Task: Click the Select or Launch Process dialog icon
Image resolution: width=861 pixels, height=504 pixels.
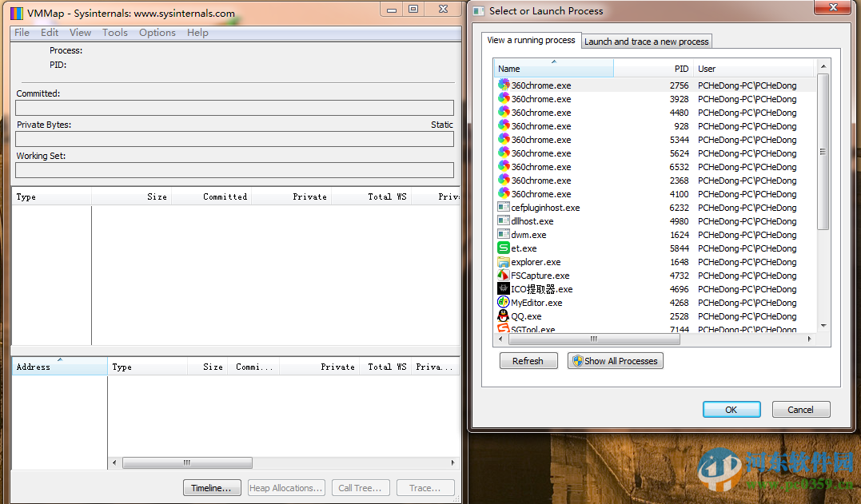Action: click(479, 11)
